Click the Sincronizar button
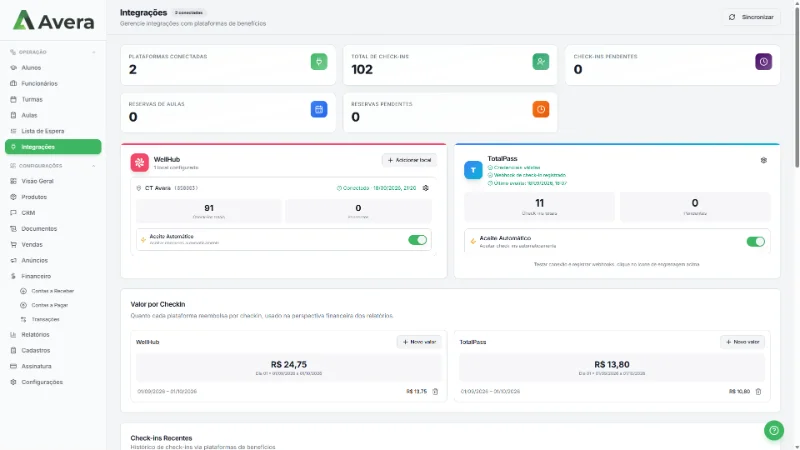The height and width of the screenshot is (450, 800). click(751, 17)
